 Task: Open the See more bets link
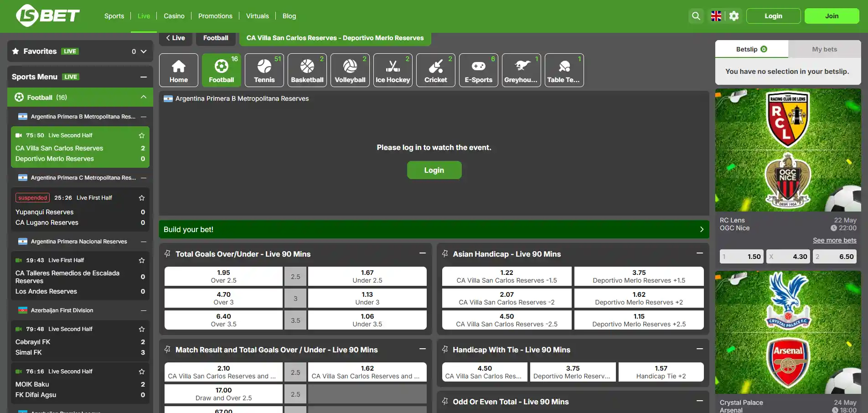click(x=834, y=240)
